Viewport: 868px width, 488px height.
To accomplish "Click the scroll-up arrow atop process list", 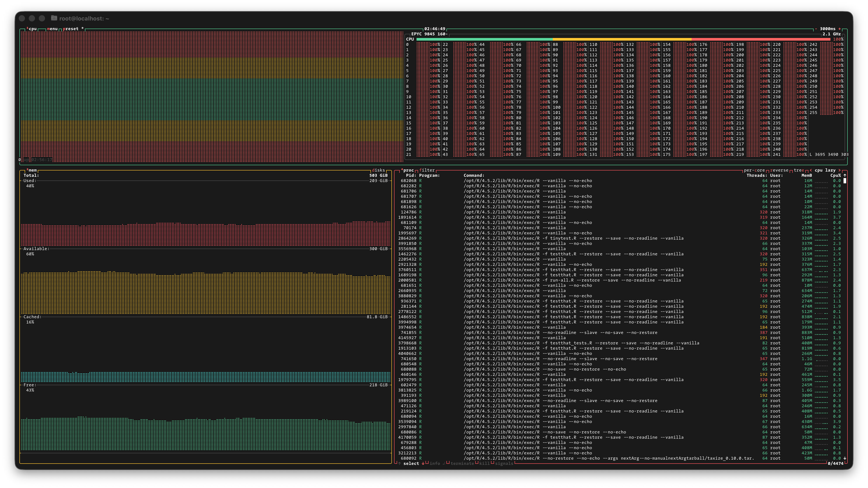I will pyautogui.click(x=845, y=175).
